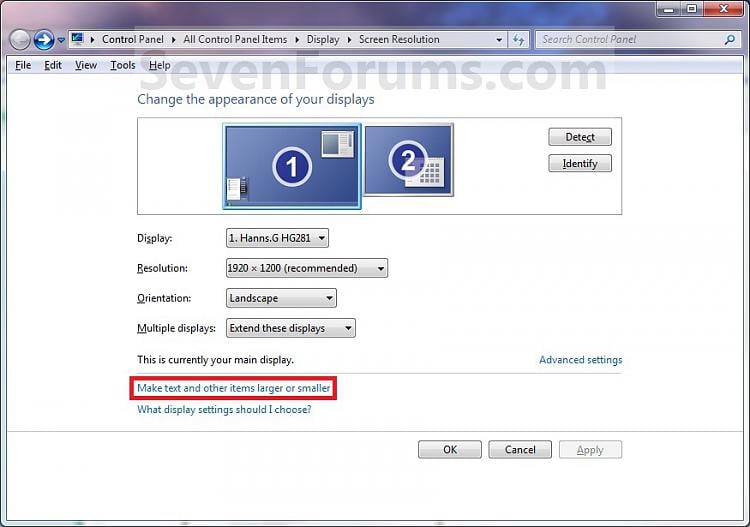Viewport: 750px width, 527px height.
Task: Expand the arrow before Screen Resolution
Action: click(349, 40)
